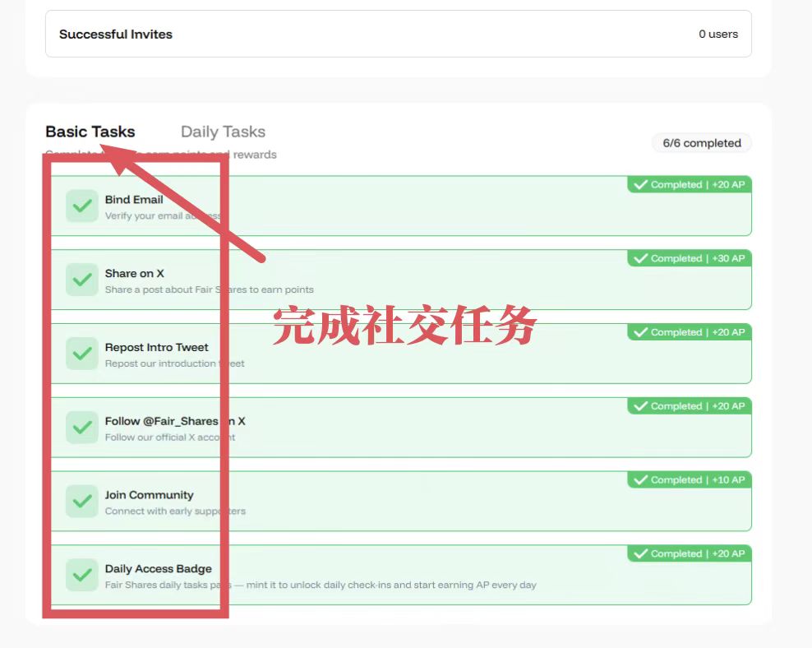Select the Basic Tasks tab

[90, 132]
